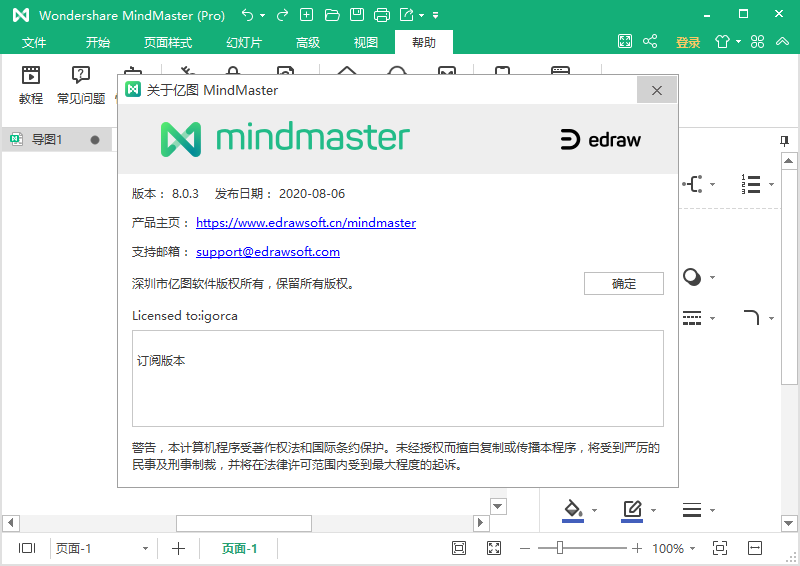Open the line color dropdown arrow
The width and height of the screenshot is (800, 566).
pyautogui.click(x=654, y=510)
